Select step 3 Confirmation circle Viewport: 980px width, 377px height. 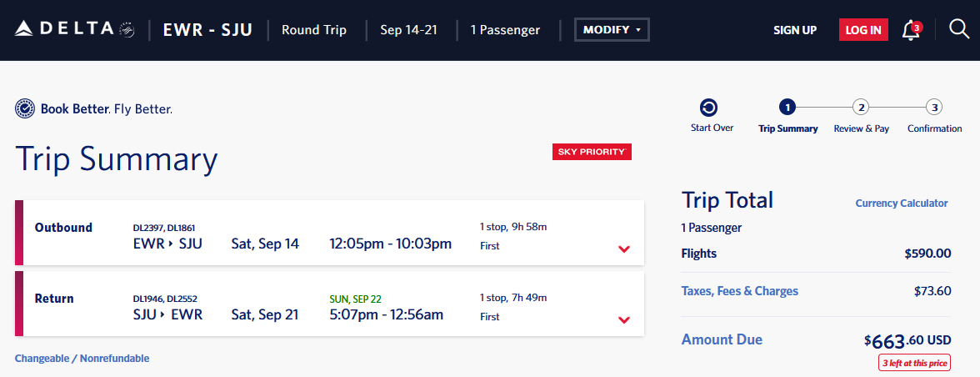tap(934, 108)
